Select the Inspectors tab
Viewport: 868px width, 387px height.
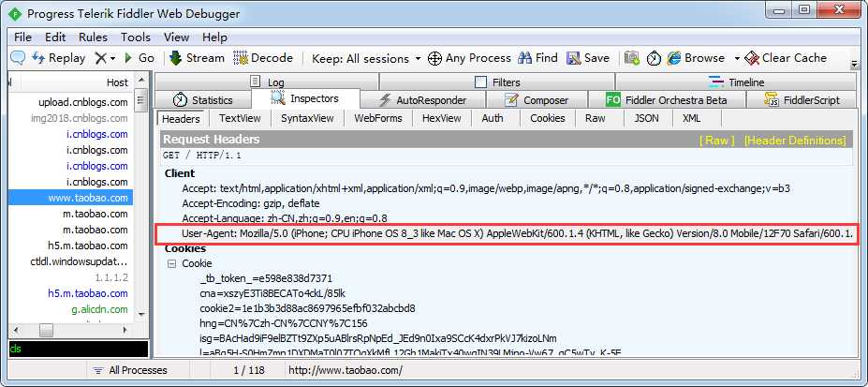305,99
